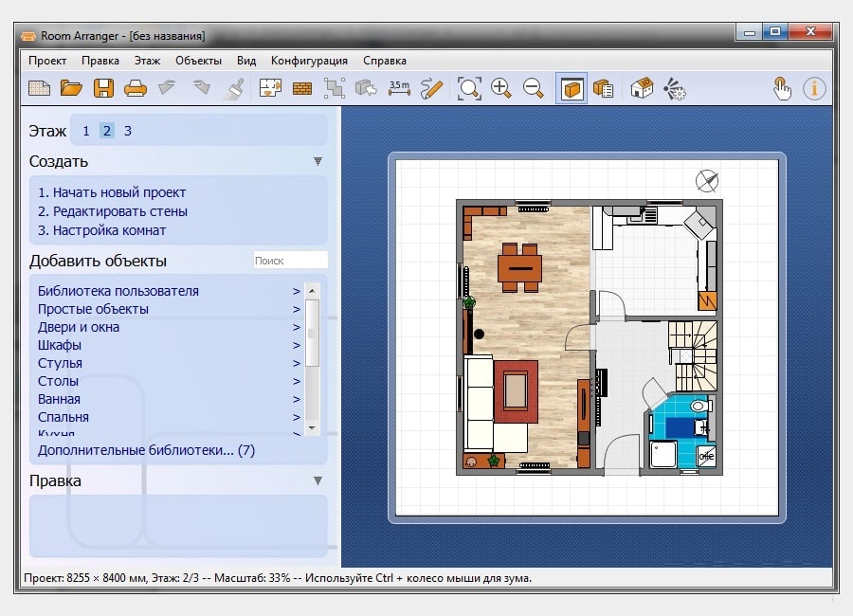Image resolution: width=853 pixels, height=616 pixels.
Task: Click the Zoom out magnifier icon
Action: click(533, 88)
